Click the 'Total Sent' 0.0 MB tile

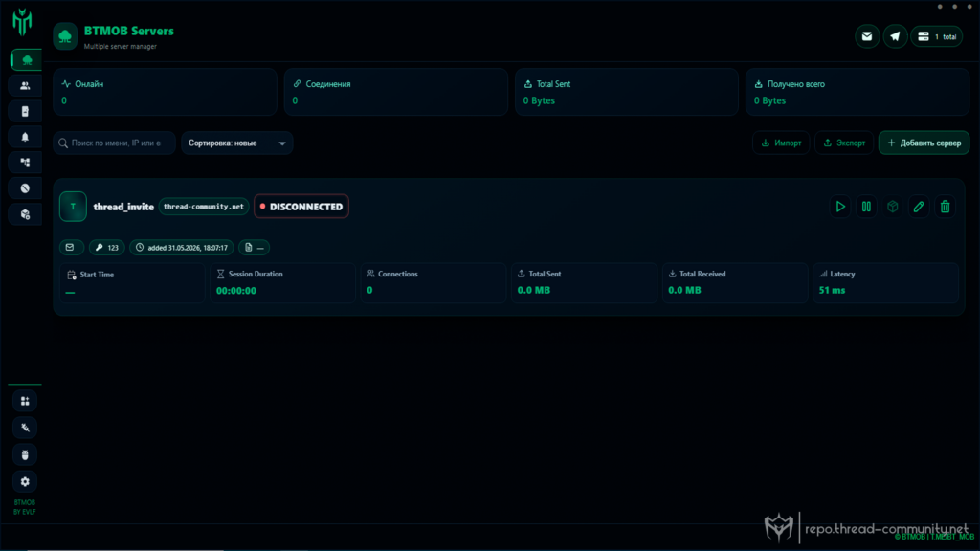point(584,283)
